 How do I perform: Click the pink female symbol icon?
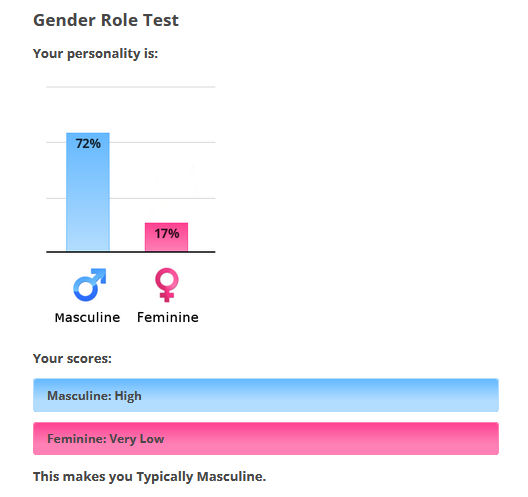(167, 285)
